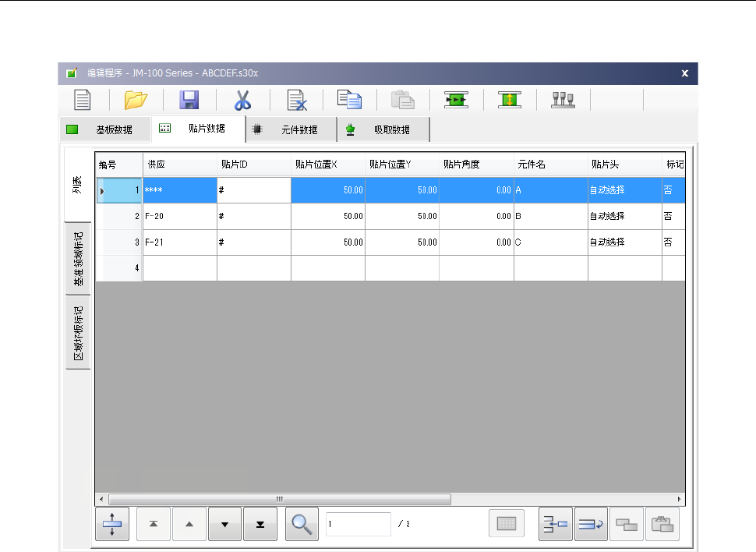Image resolution: width=756 pixels, height=552 pixels.
Task: Close the 编辑程序 window
Action: click(684, 73)
